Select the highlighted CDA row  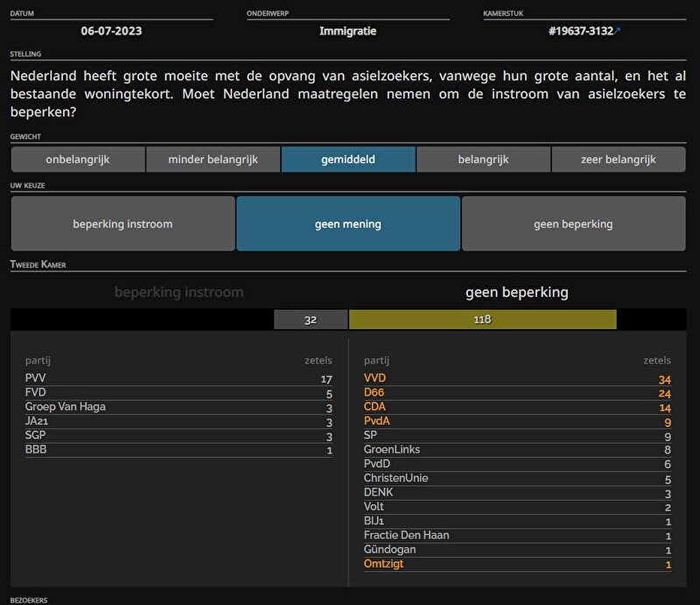(517, 407)
